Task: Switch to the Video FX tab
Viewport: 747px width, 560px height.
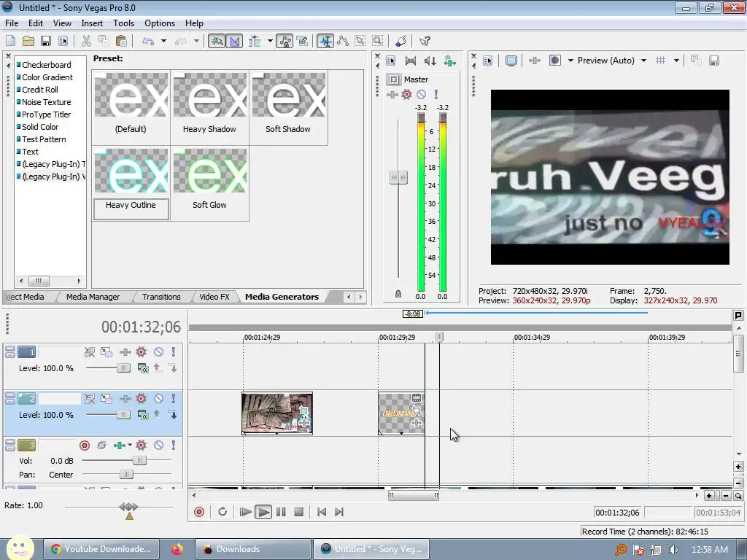Action: (x=214, y=297)
